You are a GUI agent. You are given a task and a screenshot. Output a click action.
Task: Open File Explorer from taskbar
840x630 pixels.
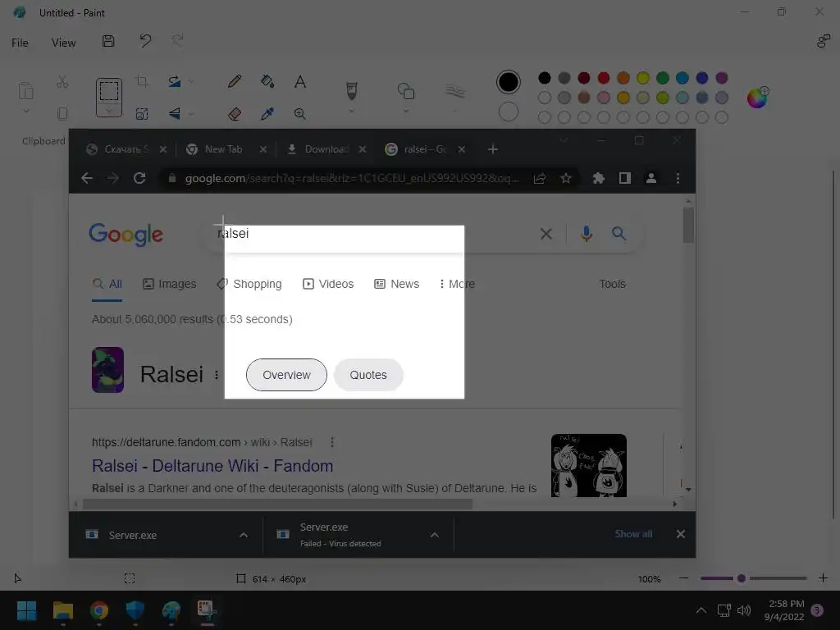coord(62,610)
